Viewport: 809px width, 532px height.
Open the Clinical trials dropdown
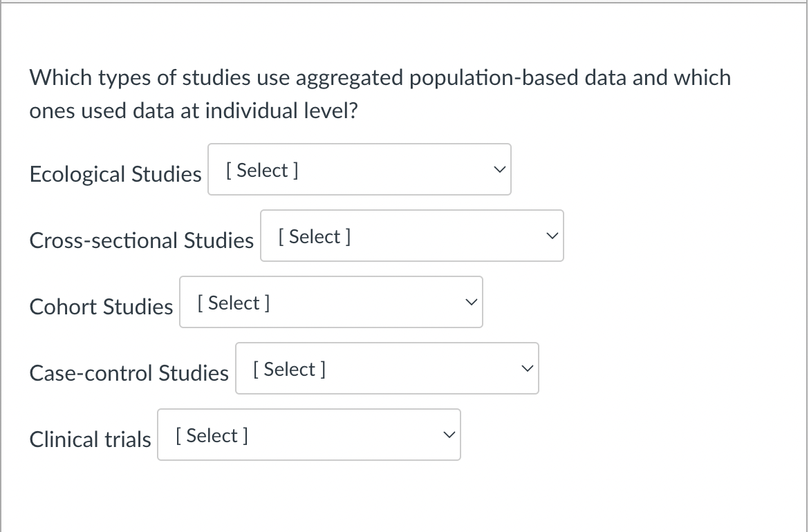(x=308, y=435)
